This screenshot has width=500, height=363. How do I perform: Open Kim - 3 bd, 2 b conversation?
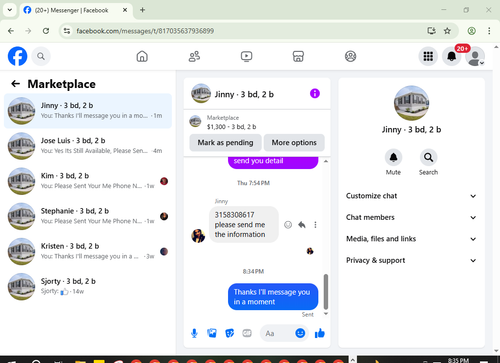88,181
